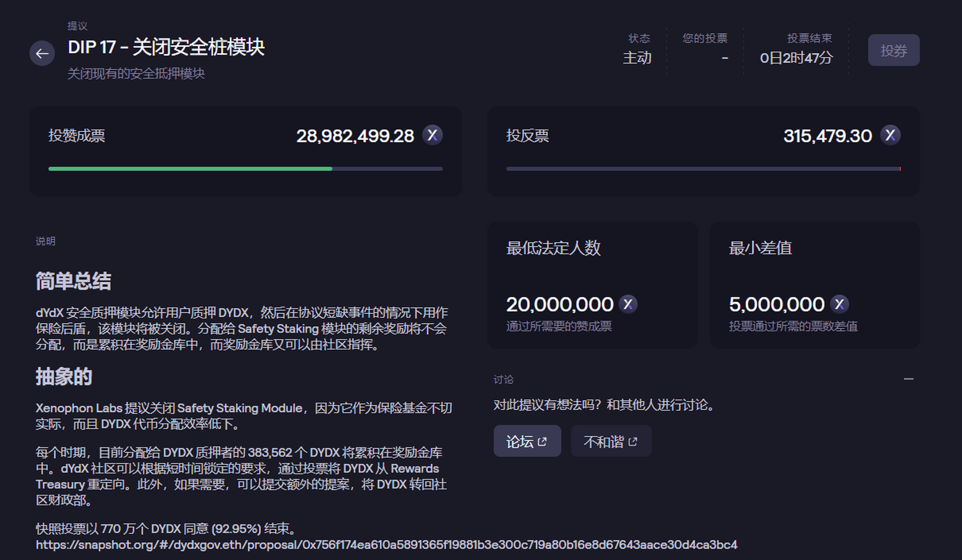The width and height of the screenshot is (962, 560).
Task: Click the 投券 vote button
Action: pos(894,50)
